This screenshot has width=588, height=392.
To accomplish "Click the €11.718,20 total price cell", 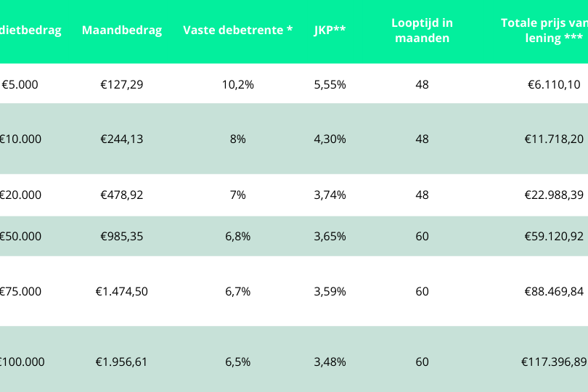I will click(554, 139).
